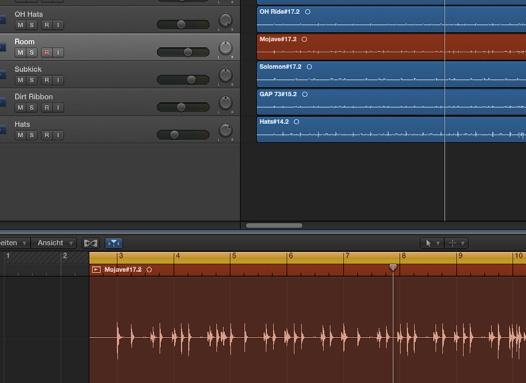
Task: Click the pan knob of the Room track
Action: [x=225, y=48]
